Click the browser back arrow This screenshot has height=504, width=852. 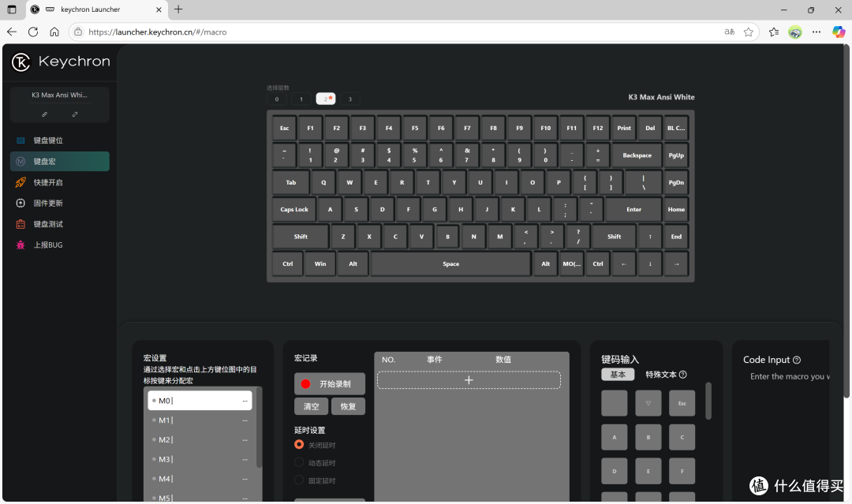coord(12,32)
